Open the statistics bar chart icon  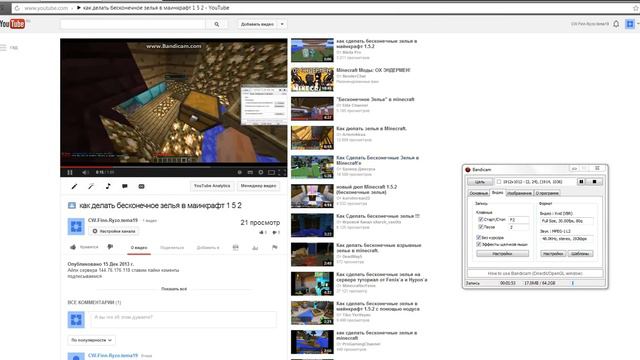pyautogui.click(x=255, y=247)
